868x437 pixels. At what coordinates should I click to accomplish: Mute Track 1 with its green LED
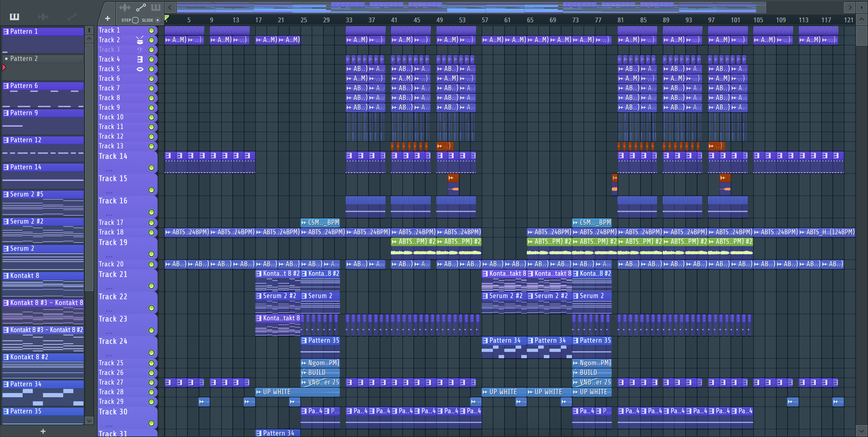(152, 31)
